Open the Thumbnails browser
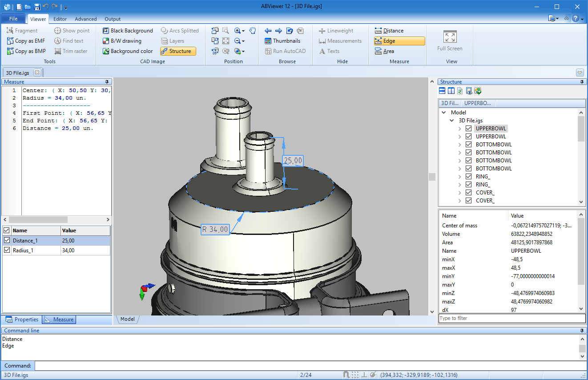 pyautogui.click(x=282, y=41)
